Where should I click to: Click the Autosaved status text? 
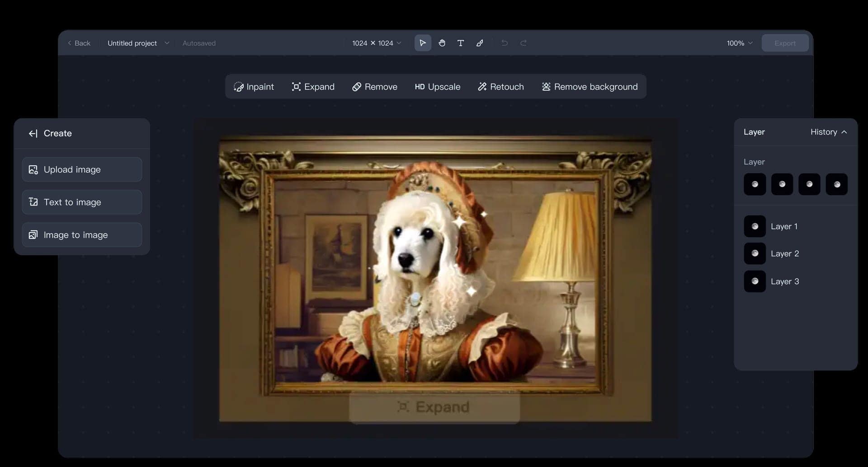pos(199,43)
